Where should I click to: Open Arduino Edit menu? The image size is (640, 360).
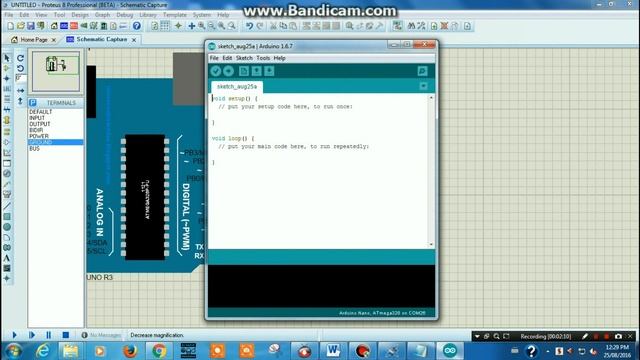227,58
